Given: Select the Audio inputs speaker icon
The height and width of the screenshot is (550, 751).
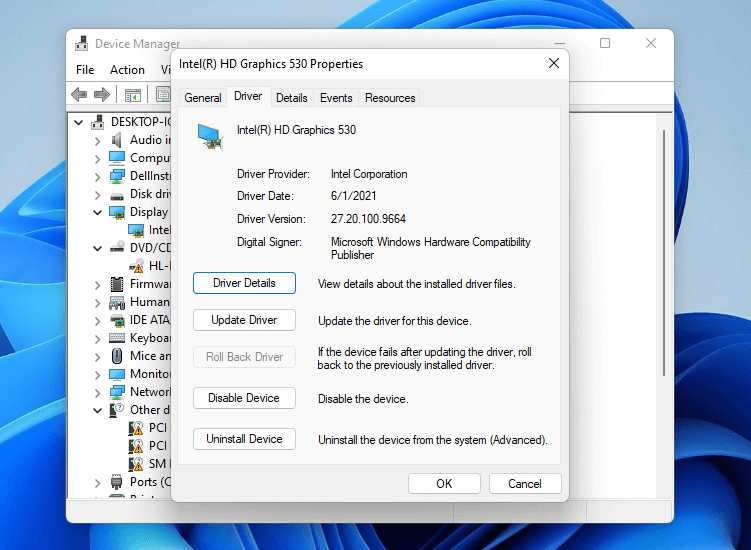Looking at the screenshot, I should point(116,140).
